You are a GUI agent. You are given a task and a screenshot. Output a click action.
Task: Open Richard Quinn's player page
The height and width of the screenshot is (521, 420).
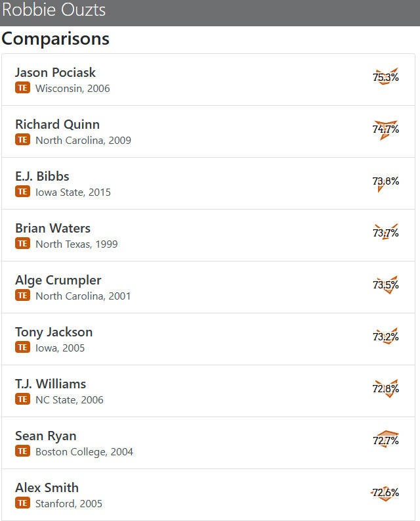tap(57, 124)
